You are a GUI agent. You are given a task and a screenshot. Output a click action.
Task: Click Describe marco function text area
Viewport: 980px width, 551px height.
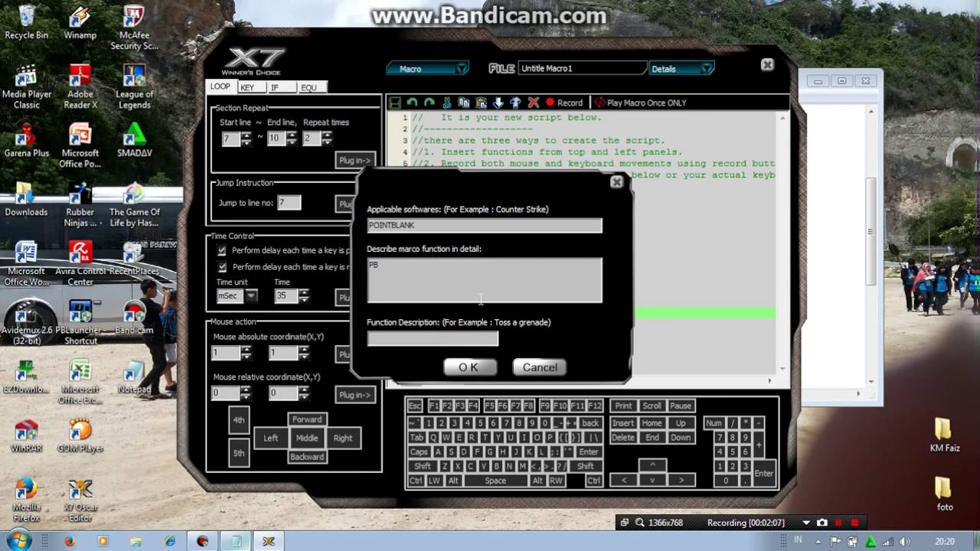point(485,280)
